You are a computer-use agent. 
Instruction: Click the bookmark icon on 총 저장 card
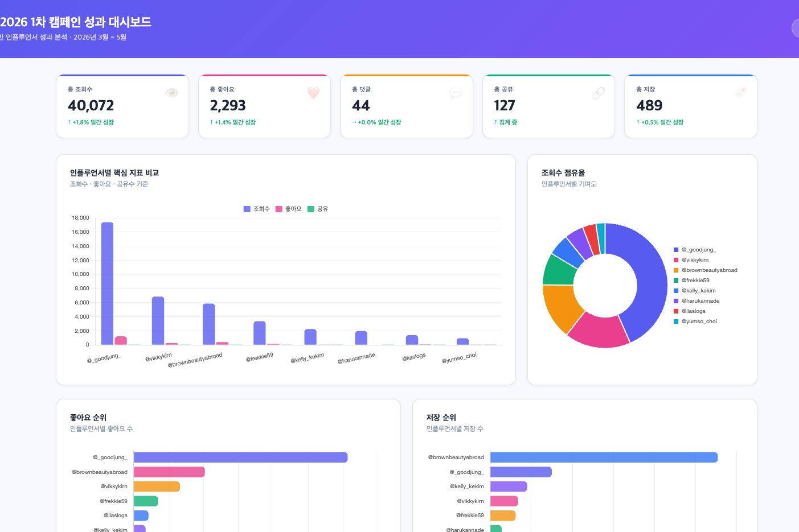pos(740,93)
